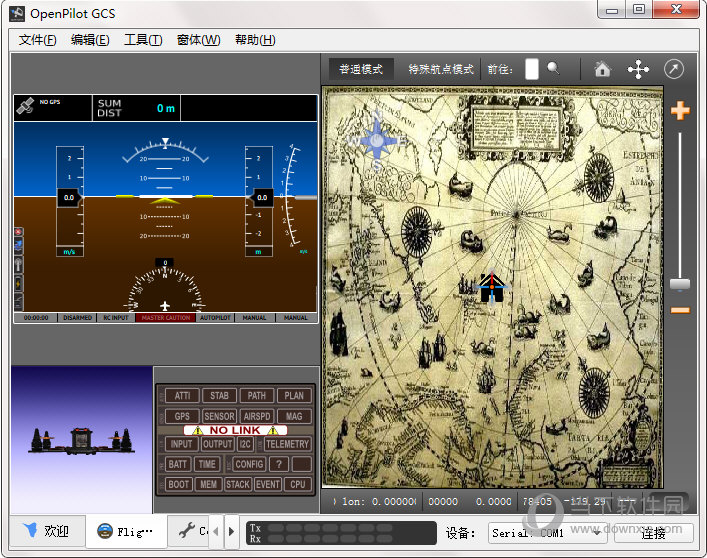Click the GPS system health indicator
The image size is (707, 558).
coord(182,416)
